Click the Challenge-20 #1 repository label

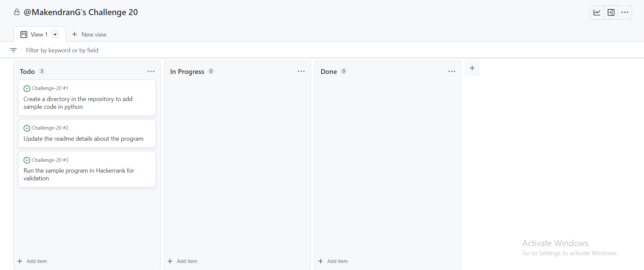coord(50,88)
